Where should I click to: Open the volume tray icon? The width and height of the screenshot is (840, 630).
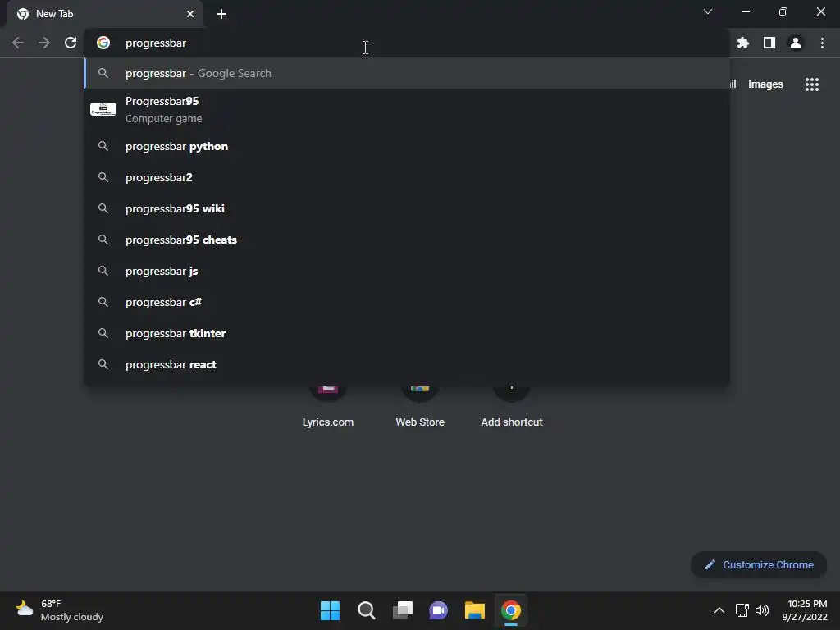[762, 610]
